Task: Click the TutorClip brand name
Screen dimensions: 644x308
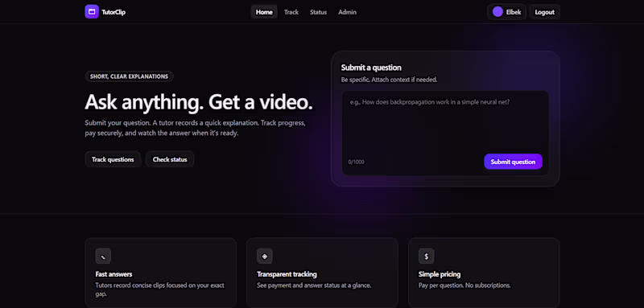Action: pos(114,12)
